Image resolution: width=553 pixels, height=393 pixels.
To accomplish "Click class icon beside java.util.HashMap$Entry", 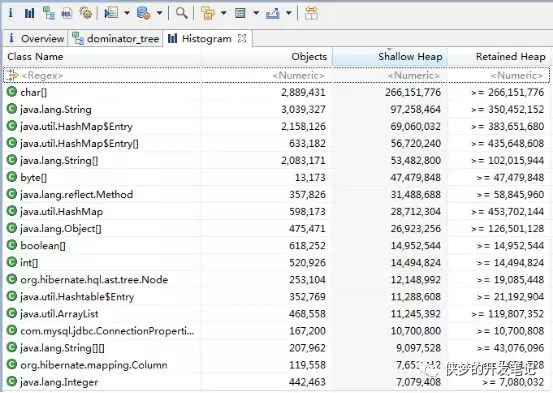I will pyautogui.click(x=12, y=126).
